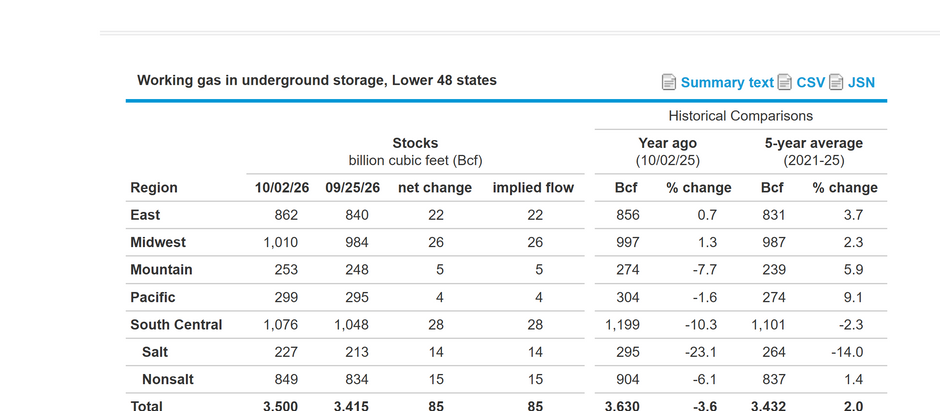The image size is (940, 411).
Task: Click Pacific's 5-year % change 9.1
Action: point(853,298)
